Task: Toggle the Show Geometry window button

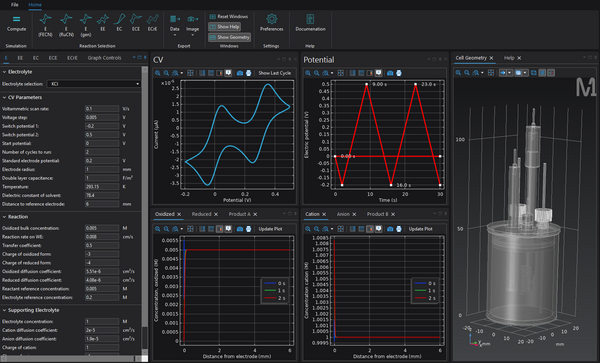Action: [x=230, y=37]
